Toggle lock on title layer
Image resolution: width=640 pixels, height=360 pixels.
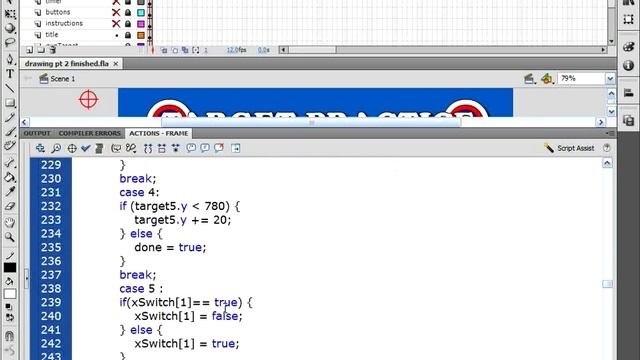tap(128, 35)
